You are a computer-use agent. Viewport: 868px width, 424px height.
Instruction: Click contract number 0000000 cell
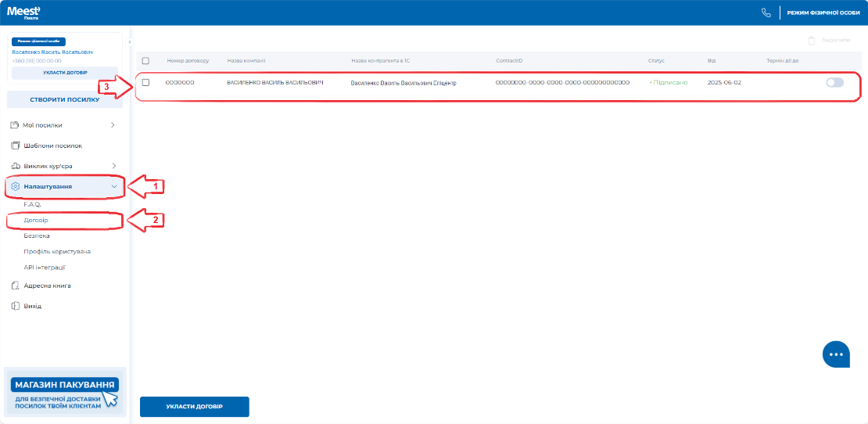[x=179, y=82]
